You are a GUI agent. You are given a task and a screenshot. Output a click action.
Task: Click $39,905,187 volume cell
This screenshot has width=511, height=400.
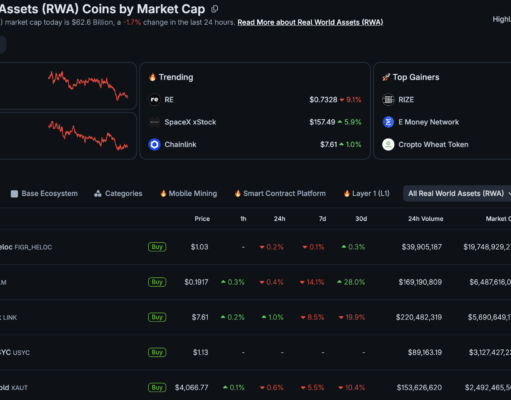[x=422, y=247]
